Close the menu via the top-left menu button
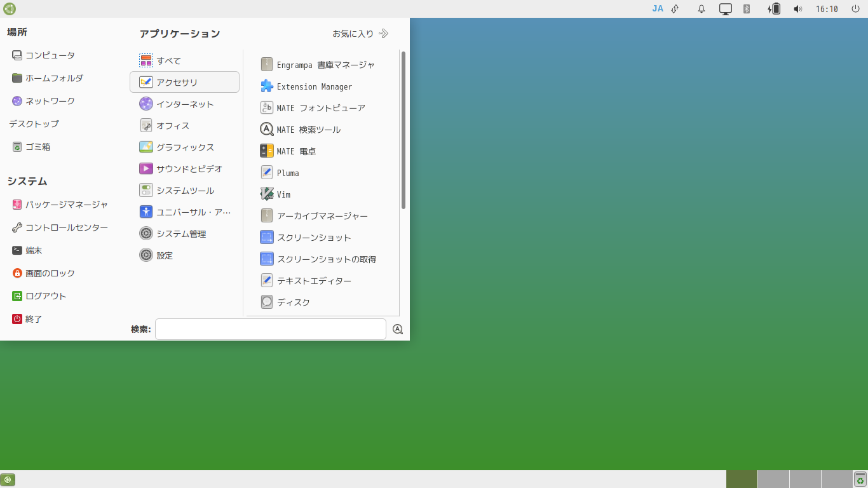 9,9
